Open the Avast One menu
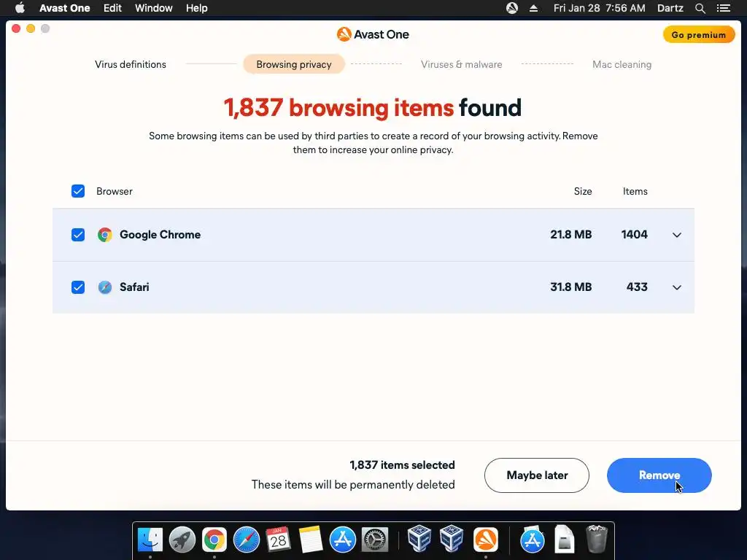The image size is (747, 560). coord(65,8)
